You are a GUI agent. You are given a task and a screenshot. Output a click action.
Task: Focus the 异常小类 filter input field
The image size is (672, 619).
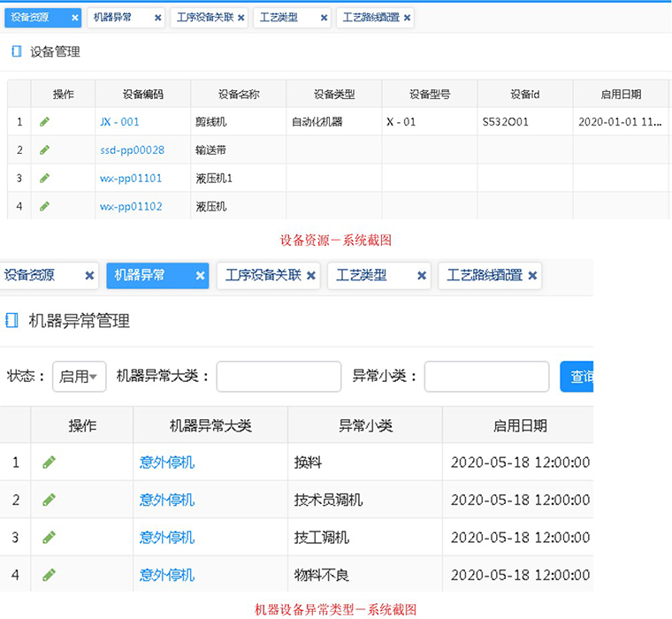coord(487,377)
